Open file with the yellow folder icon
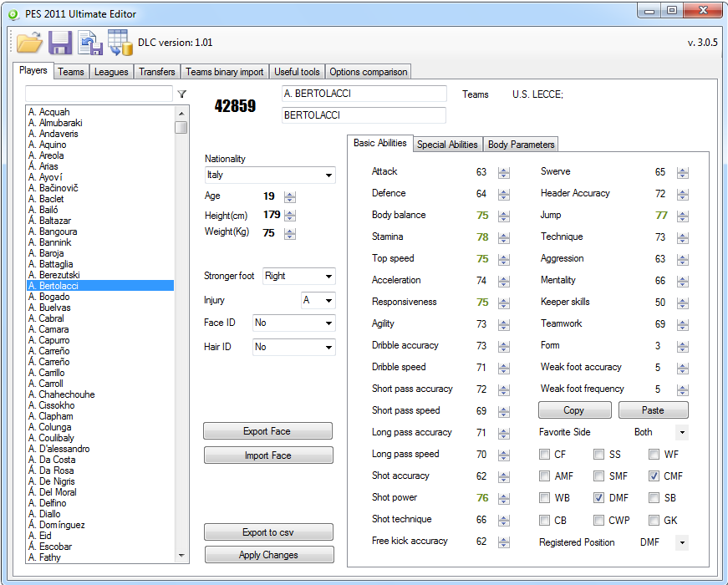 [29, 43]
